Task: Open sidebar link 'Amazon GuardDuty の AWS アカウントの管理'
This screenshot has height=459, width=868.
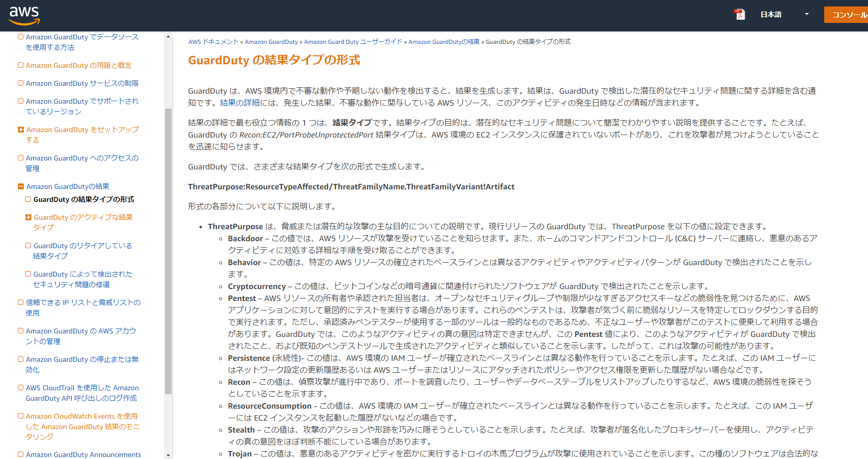Action: click(x=81, y=336)
